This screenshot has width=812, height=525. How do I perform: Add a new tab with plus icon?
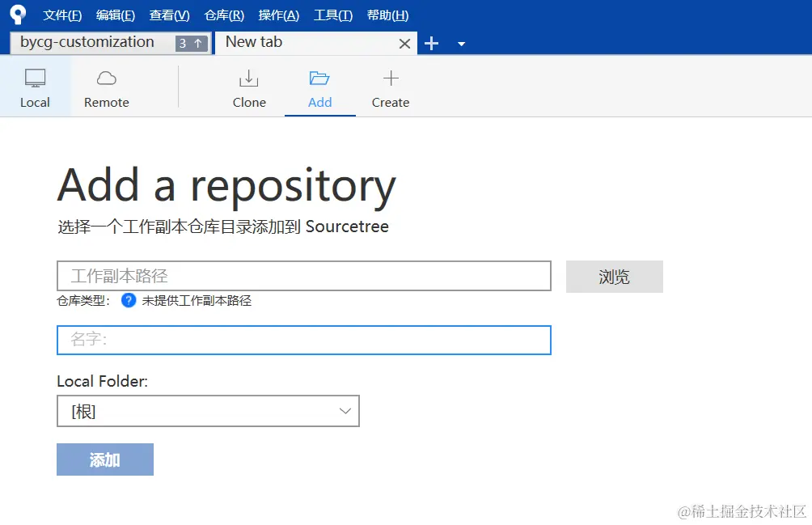point(431,44)
